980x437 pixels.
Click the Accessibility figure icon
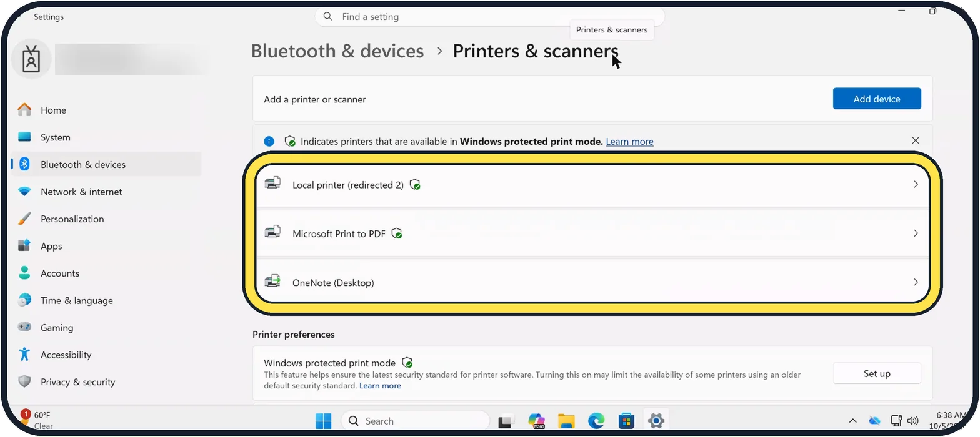pyautogui.click(x=24, y=354)
